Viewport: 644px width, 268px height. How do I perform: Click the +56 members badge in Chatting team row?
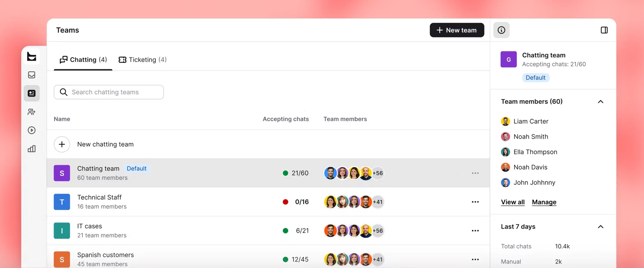[x=378, y=173]
